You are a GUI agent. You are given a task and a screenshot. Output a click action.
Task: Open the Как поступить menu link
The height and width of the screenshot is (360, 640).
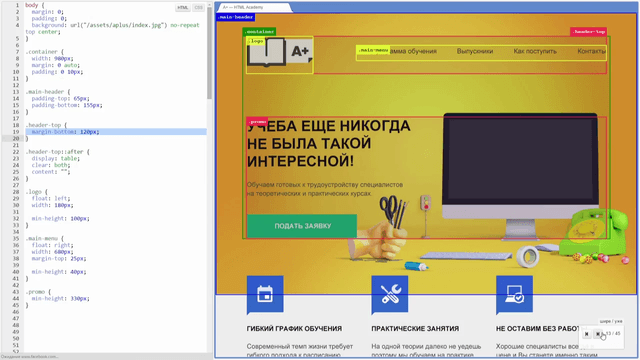click(x=535, y=51)
